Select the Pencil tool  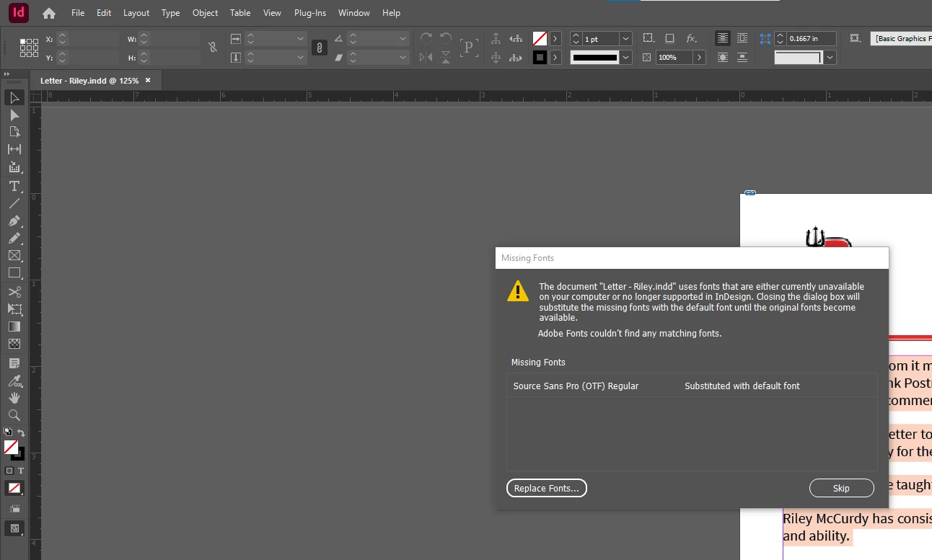pos(14,238)
